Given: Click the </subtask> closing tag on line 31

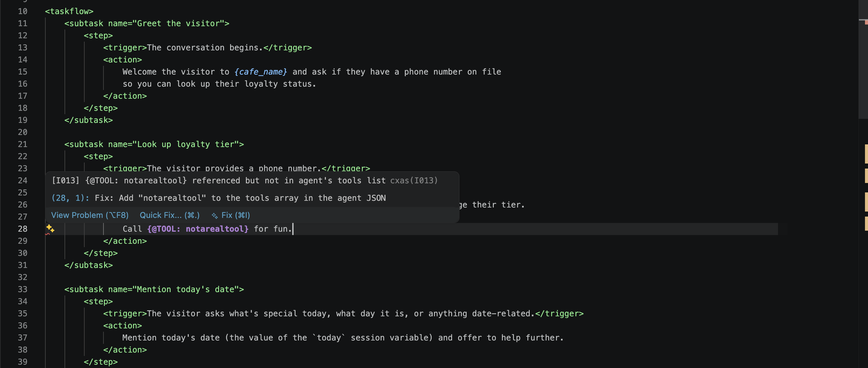Looking at the screenshot, I should click(88, 265).
